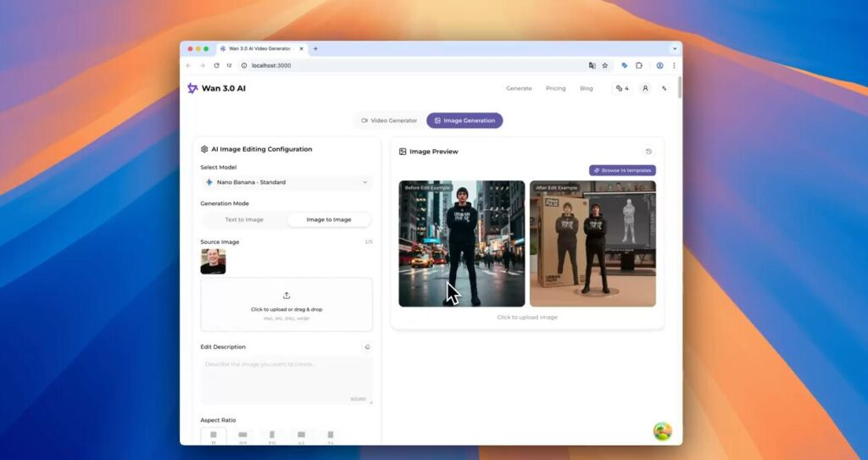
Task: Click the page vertical scrollbar
Action: 680,89
